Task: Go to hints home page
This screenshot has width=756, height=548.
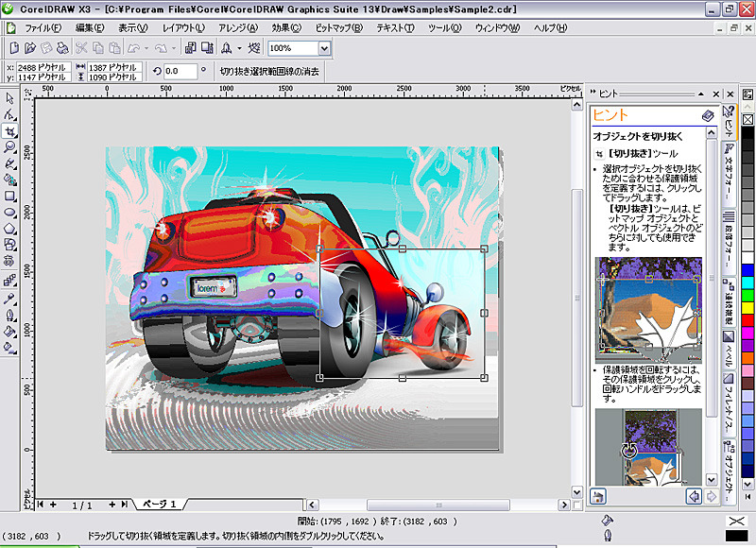Action: pos(598,496)
